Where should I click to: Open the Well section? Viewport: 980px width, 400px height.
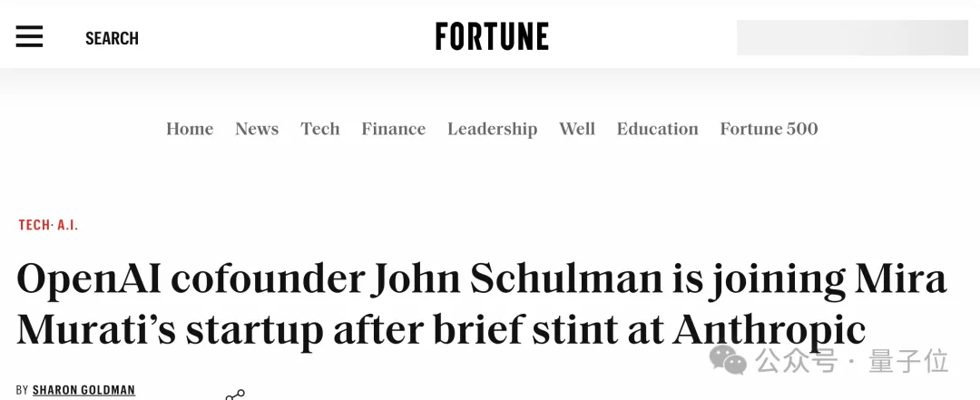[577, 129]
